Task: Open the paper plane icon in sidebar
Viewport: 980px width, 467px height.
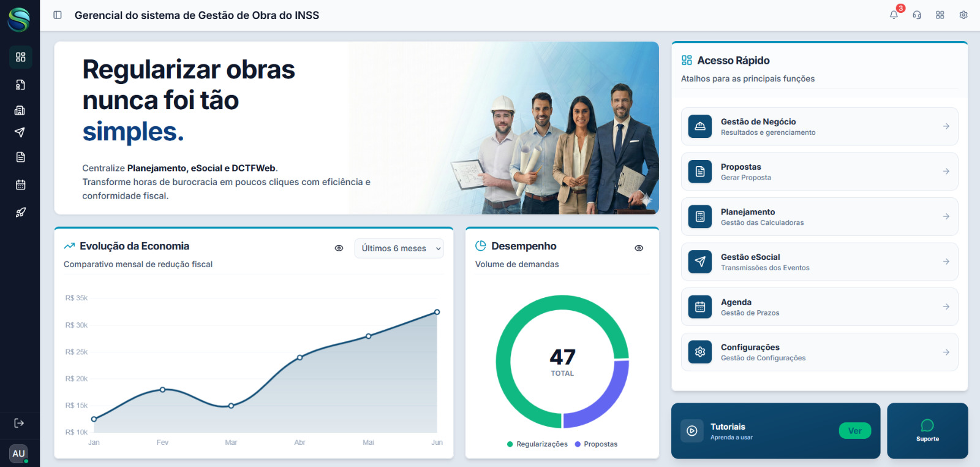Action: coord(20,132)
